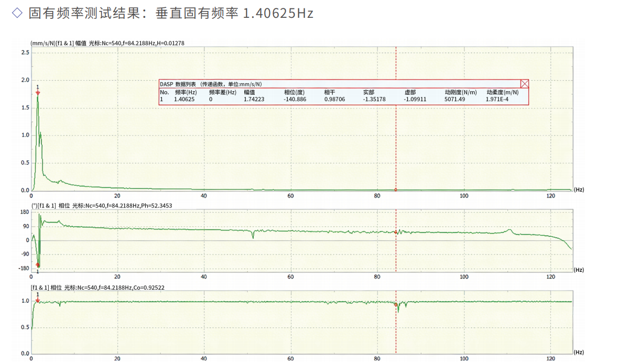
Task: Click the red peak marker on amplitude curve
Action: tap(38, 93)
